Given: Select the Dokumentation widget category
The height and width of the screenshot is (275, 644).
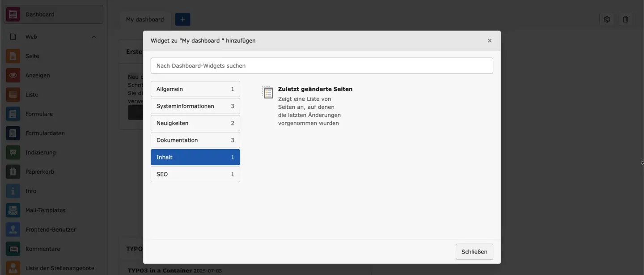Looking at the screenshot, I should point(195,140).
